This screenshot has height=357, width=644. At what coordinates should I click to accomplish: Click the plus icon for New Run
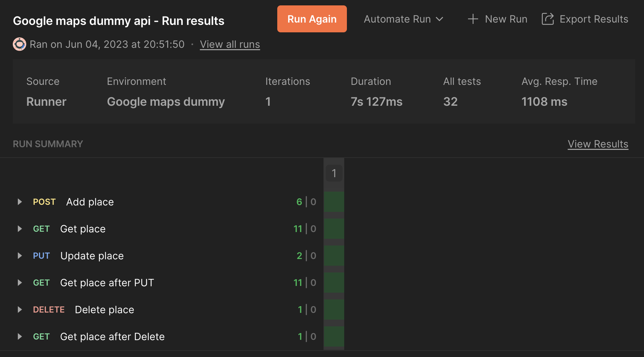473,19
